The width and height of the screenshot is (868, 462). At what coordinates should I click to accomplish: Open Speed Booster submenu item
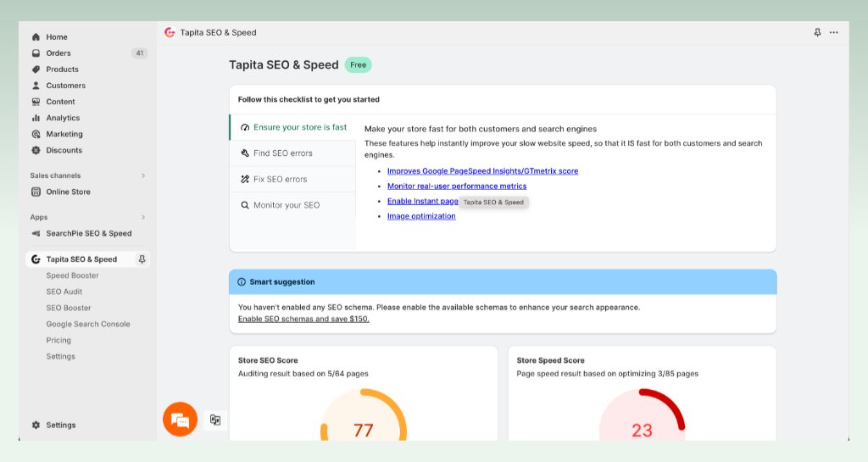[x=73, y=276]
